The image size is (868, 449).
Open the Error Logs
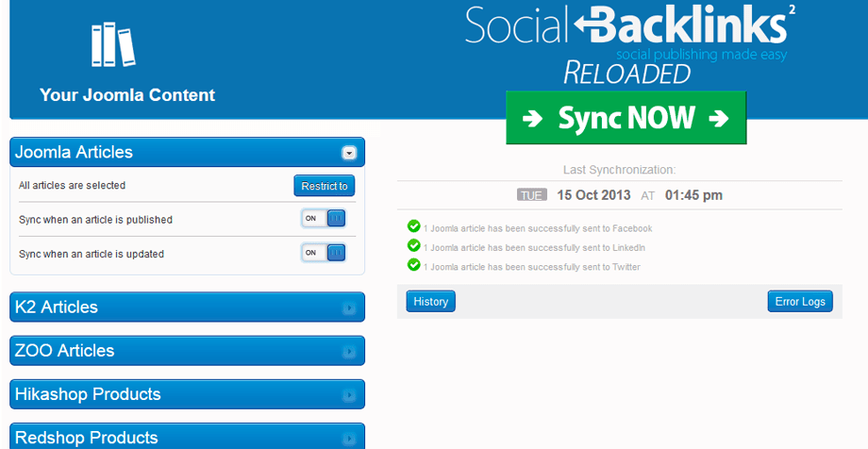800,302
